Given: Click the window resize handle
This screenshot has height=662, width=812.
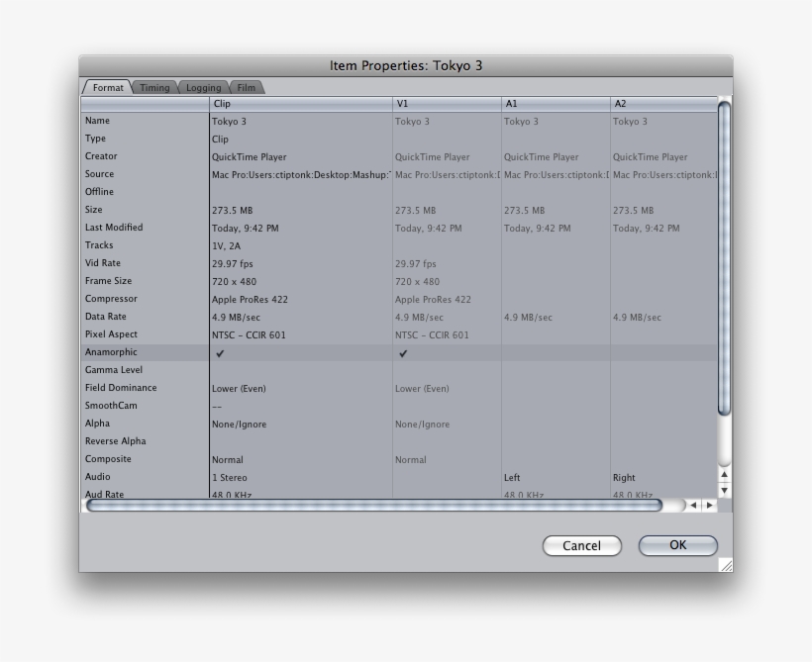Looking at the screenshot, I should (725, 565).
